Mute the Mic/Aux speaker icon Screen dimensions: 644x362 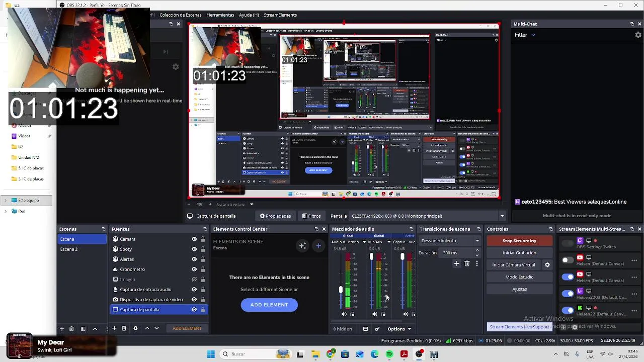375,314
